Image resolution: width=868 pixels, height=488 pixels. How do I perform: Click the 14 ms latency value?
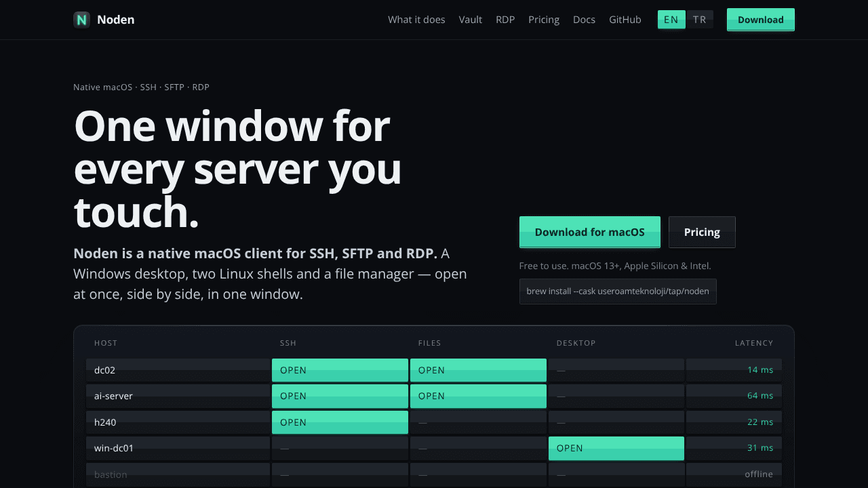click(760, 370)
